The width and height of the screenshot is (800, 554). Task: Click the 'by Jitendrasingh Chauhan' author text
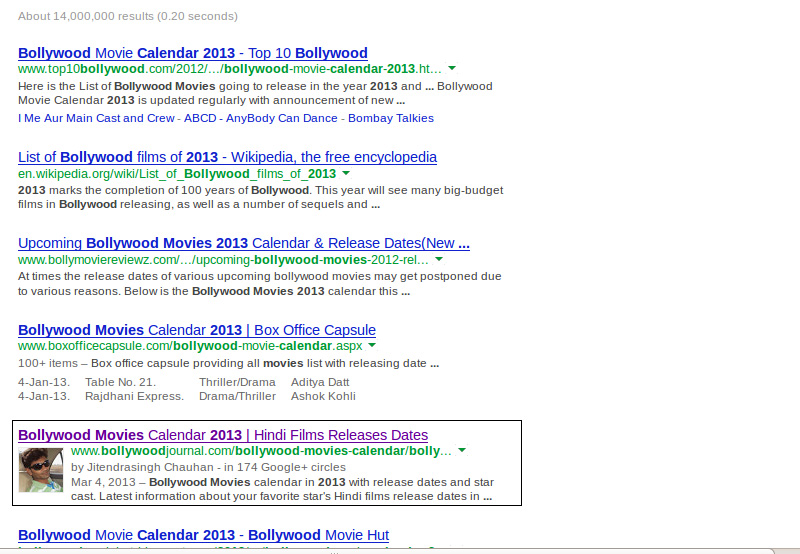[x=142, y=467]
